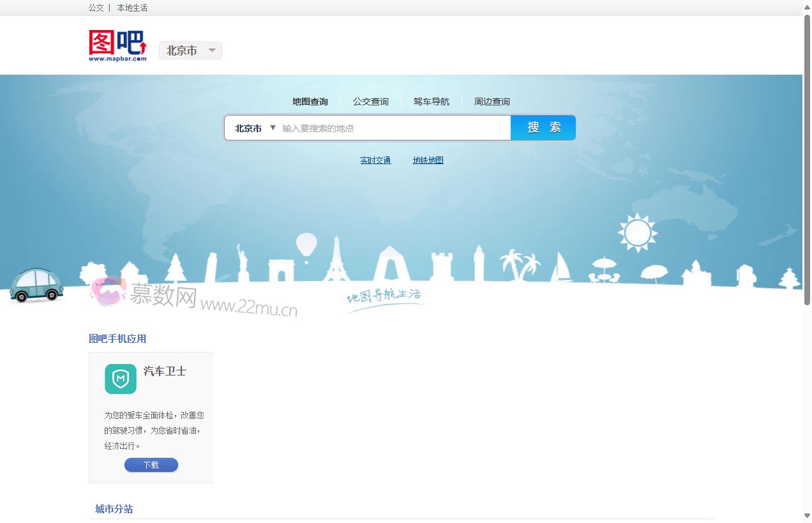812x523 pixels.
Task: Open the 周边查询 tab
Action: click(492, 101)
